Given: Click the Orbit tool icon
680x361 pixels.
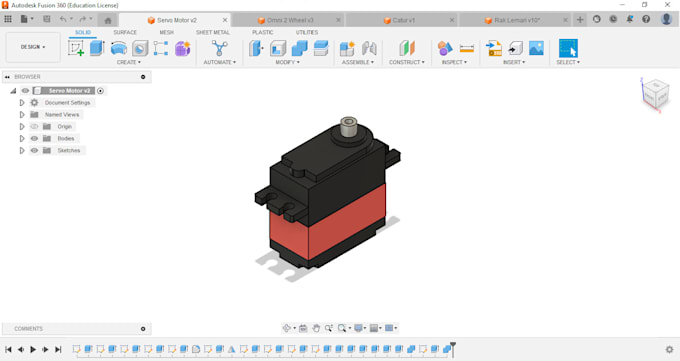Looking at the screenshot, I should coord(287,328).
